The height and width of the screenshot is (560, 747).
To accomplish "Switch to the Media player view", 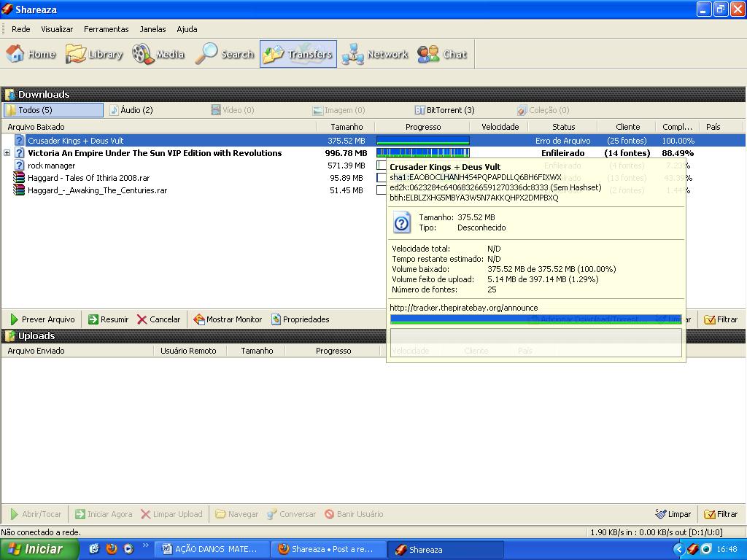I will pos(158,55).
